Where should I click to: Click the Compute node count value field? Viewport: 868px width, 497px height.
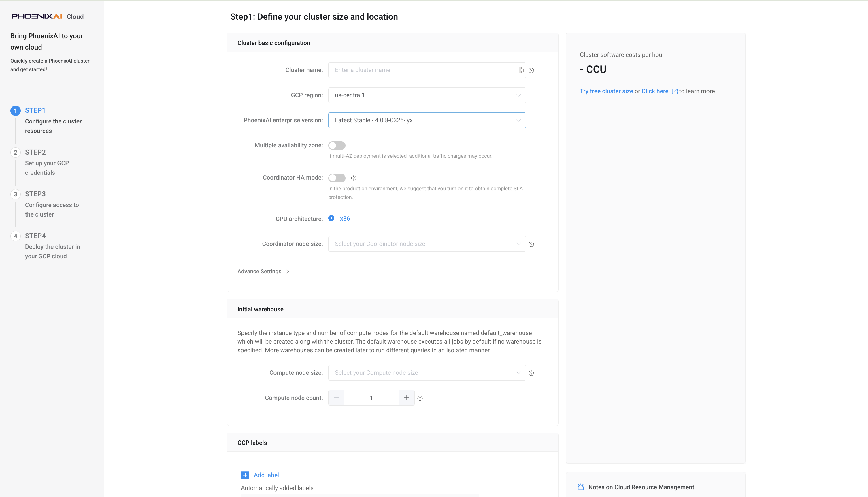click(x=371, y=398)
